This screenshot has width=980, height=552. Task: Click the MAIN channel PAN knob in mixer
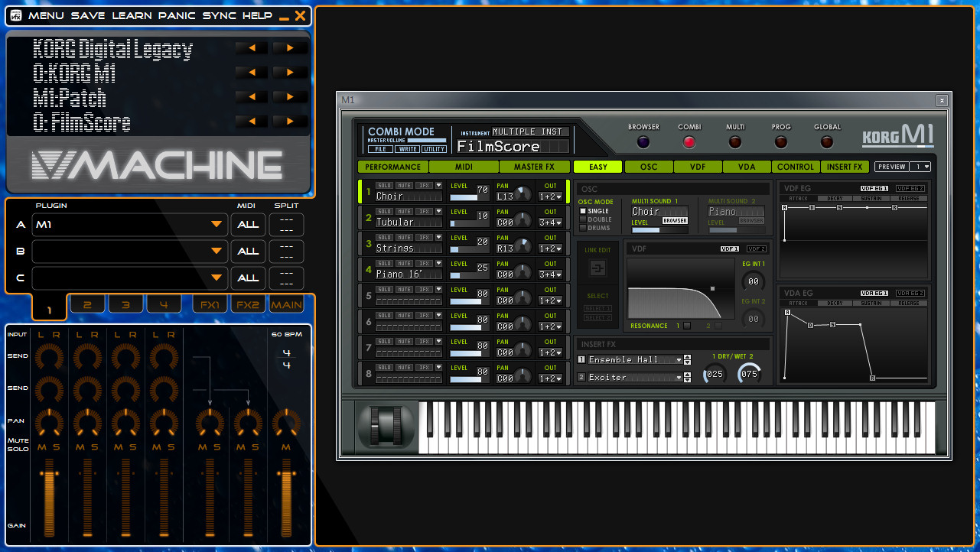[x=286, y=422]
